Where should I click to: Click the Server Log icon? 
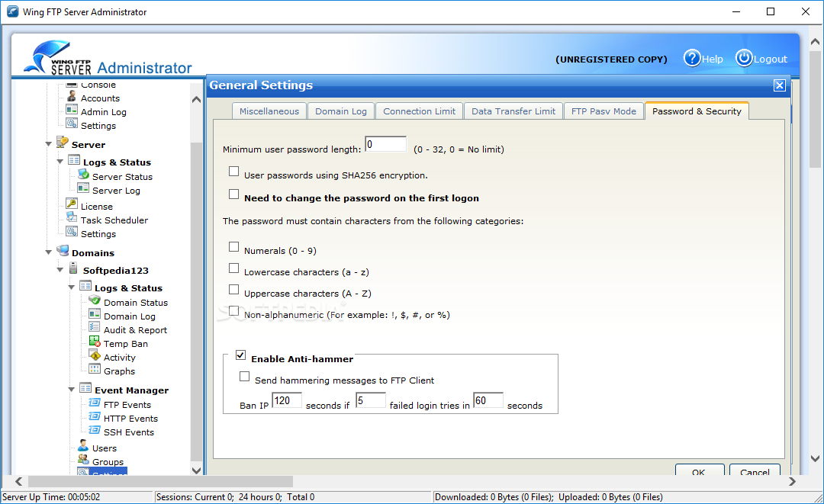point(83,188)
